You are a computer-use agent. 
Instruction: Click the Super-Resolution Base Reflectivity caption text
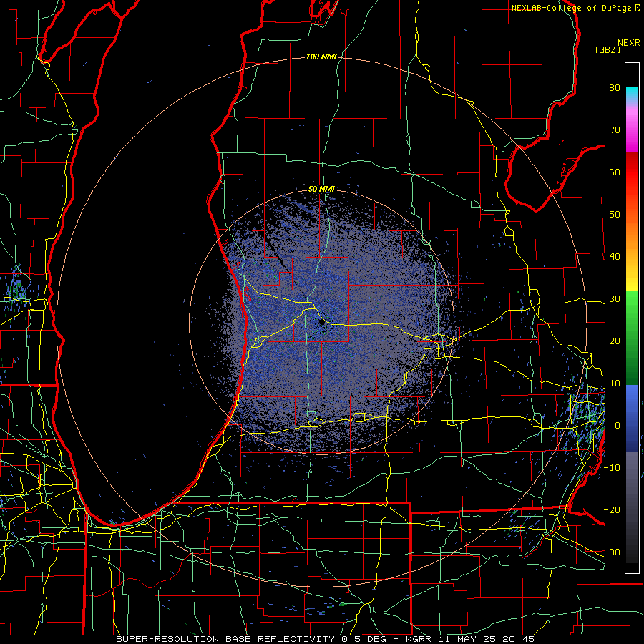pyautogui.click(x=326, y=639)
